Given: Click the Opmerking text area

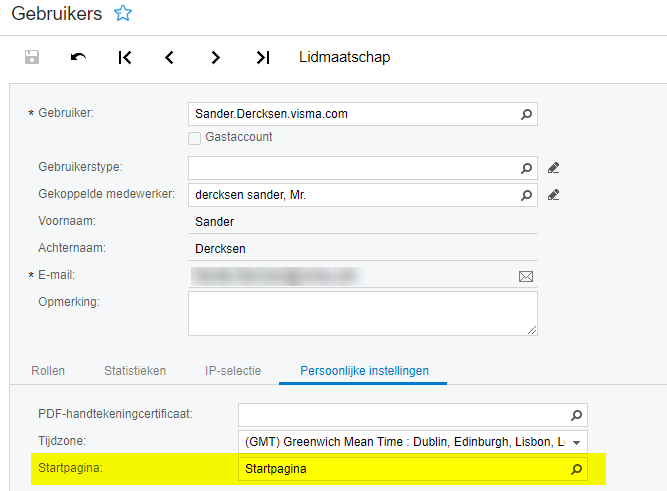Looking at the screenshot, I should click(363, 314).
